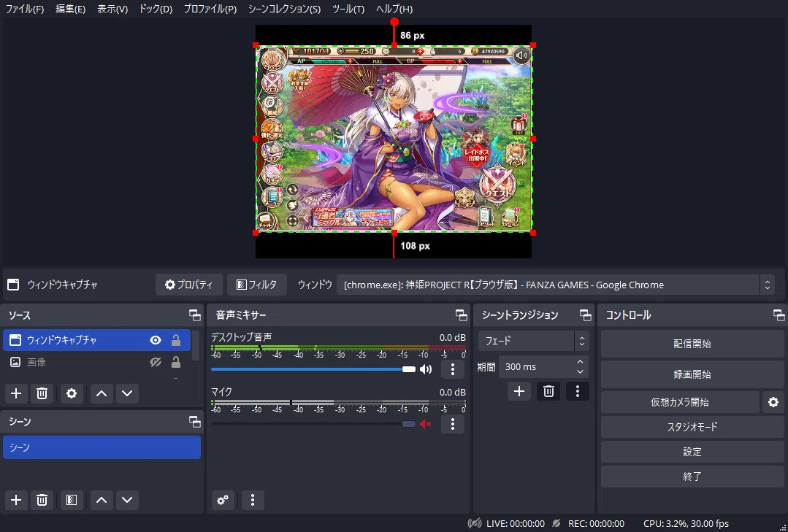The image size is (788, 532).
Task: Move scene up with arrow in Scenes panel
Action: coord(102,500)
